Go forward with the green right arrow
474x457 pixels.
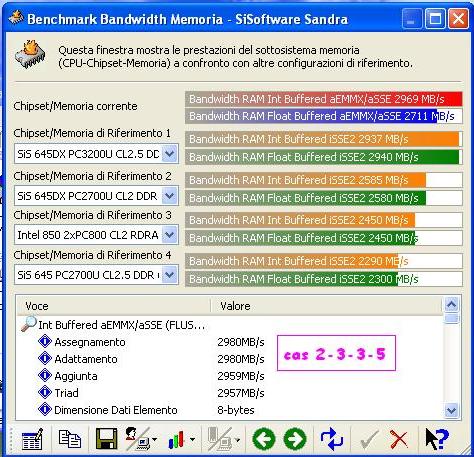point(295,439)
